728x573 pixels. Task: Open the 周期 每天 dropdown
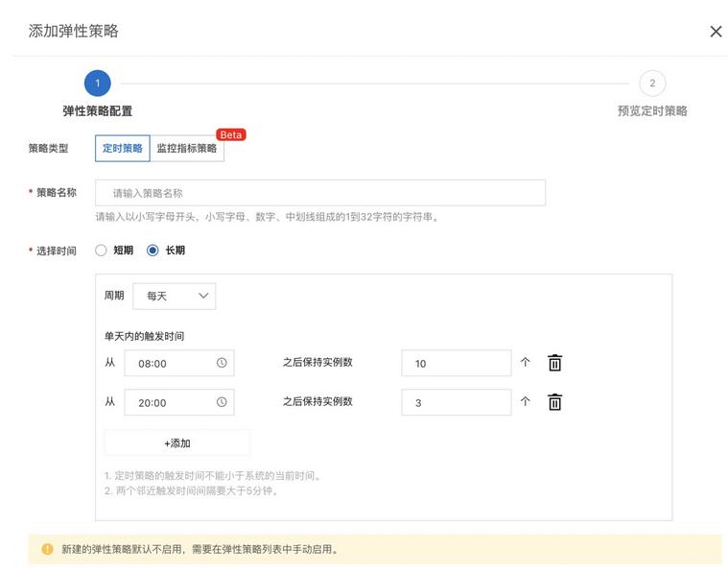(x=175, y=296)
